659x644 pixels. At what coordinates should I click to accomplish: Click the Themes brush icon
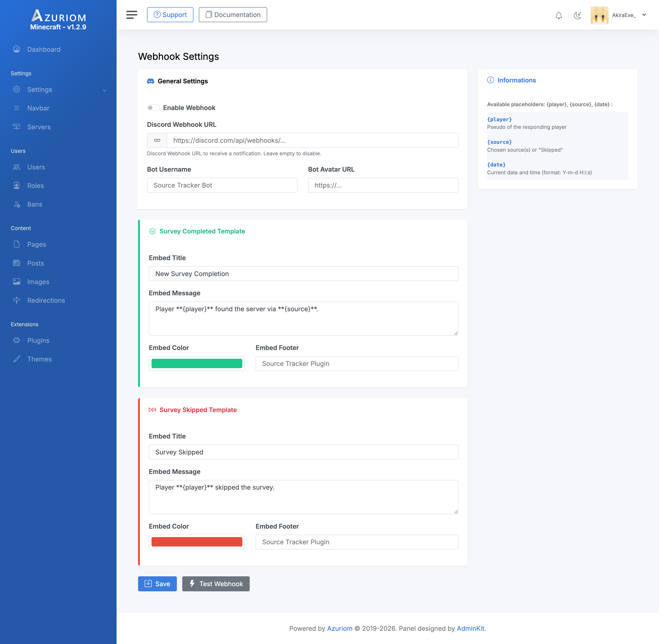(x=17, y=359)
